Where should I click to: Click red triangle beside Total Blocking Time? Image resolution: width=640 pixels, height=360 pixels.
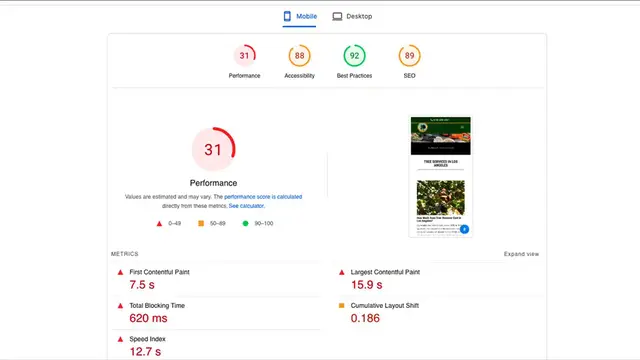pyautogui.click(x=120, y=306)
